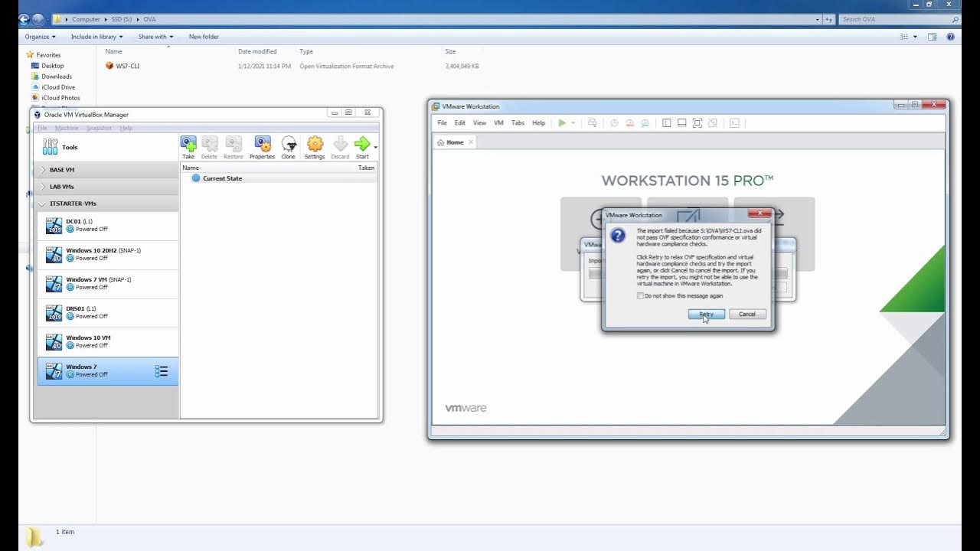The width and height of the screenshot is (980, 551).
Task: Click the Take snapshot clock icon in VMware
Action: (x=614, y=122)
